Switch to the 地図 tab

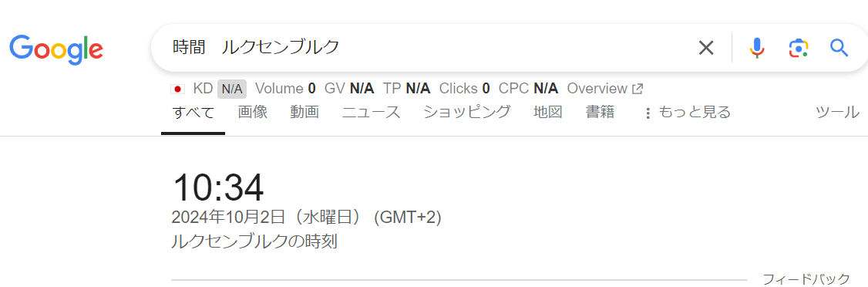(x=548, y=113)
